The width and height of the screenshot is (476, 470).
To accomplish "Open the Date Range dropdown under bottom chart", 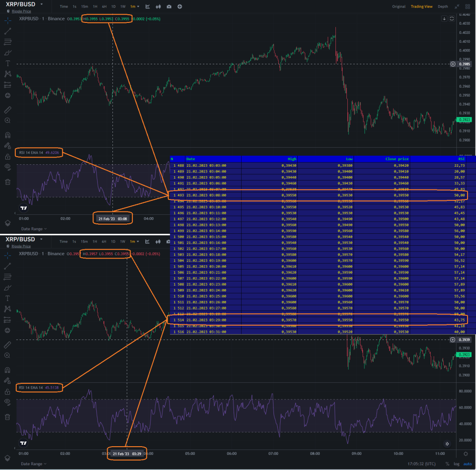I will (33, 464).
